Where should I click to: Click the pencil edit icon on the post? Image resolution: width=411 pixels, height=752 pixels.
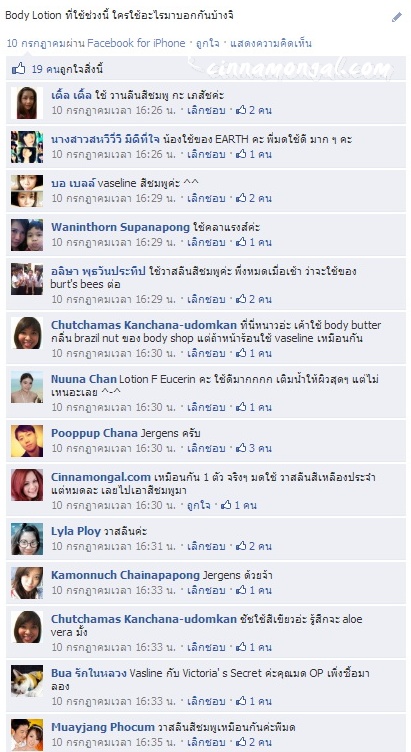point(397,17)
